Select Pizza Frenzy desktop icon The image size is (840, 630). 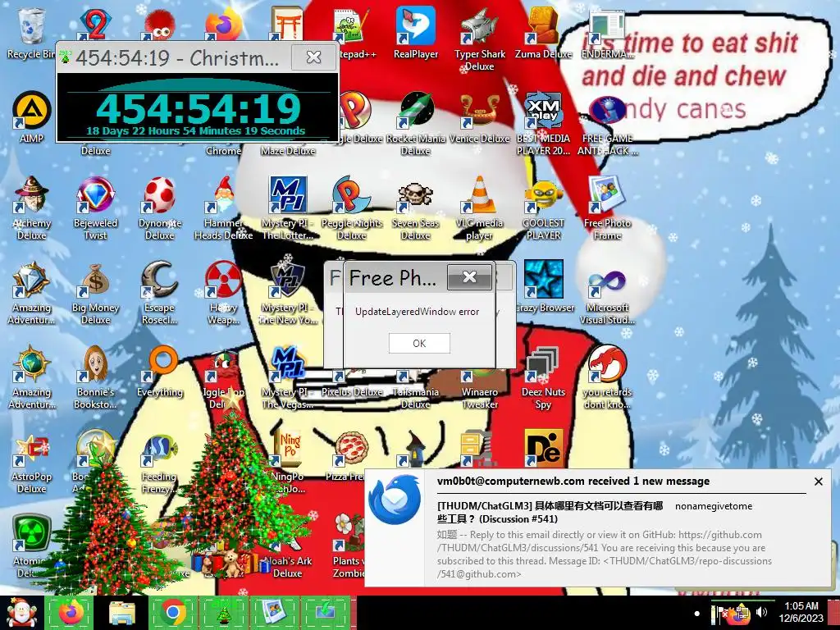(x=351, y=456)
